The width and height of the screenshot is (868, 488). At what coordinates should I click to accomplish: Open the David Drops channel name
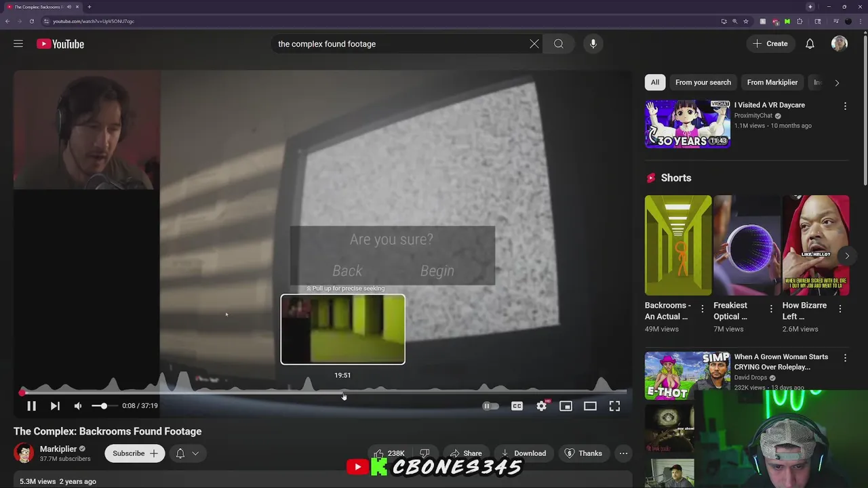click(751, 378)
